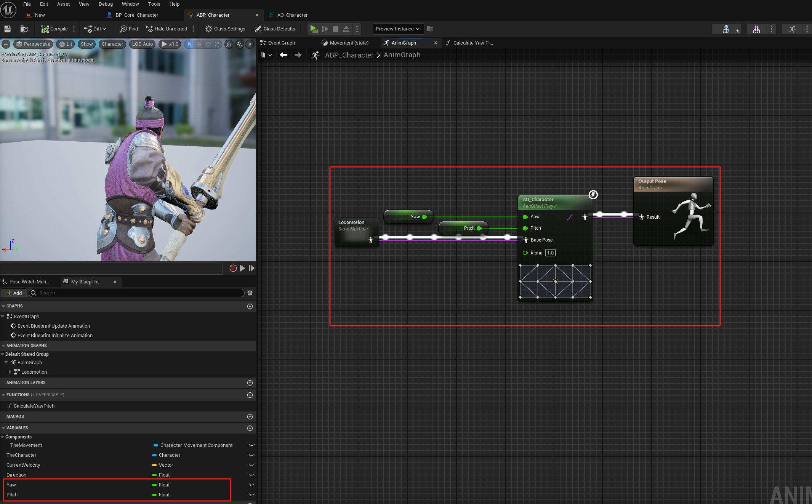The height and width of the screenshot is (504, 812).
Task: Click the Compile button
Action: [x=54, y=29]
